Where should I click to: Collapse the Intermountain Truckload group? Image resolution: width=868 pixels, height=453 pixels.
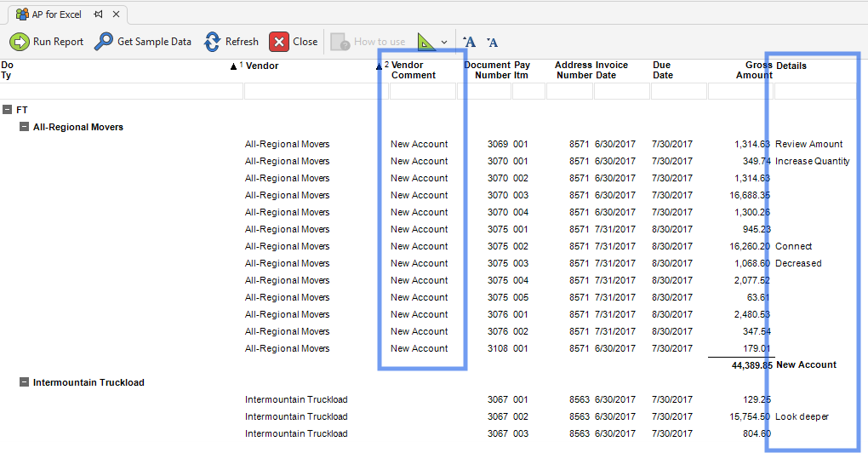[24, 382]
